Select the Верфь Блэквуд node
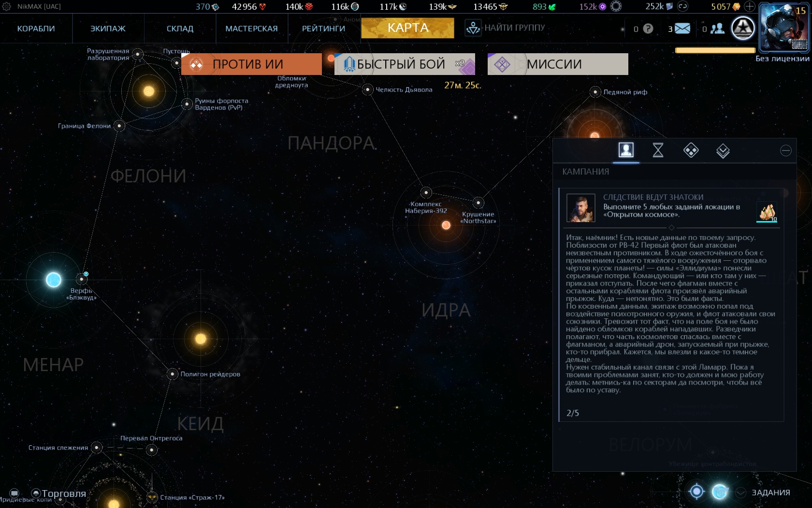 [81, 279]
